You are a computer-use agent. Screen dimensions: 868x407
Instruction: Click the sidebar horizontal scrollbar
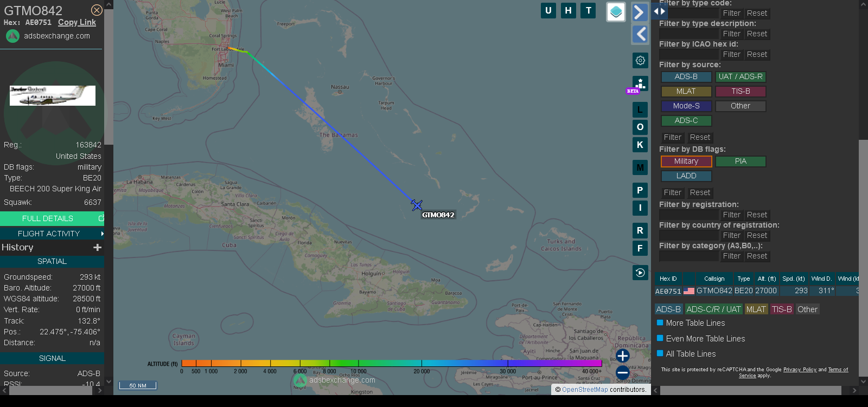751,390
